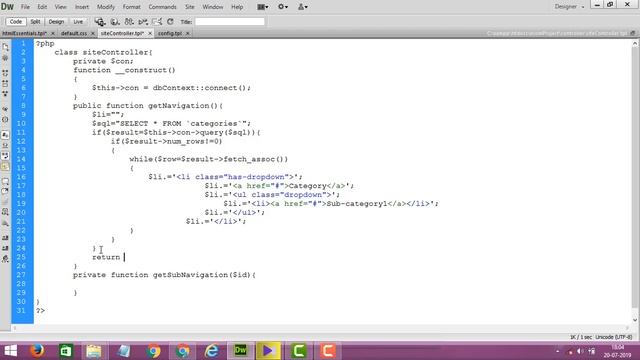The width and height of the screenshot is (640, 360).
Task: Open the workspace Layout dropdown
Action: point(263,7)
